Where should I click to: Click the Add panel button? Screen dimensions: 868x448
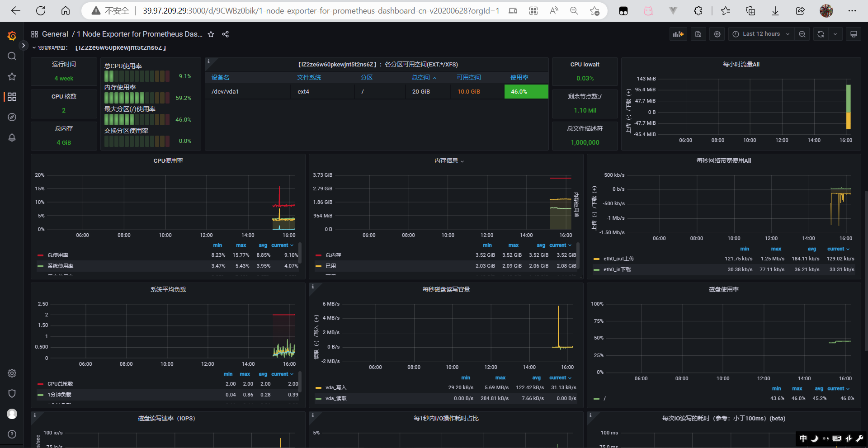[x=678, y=34]
